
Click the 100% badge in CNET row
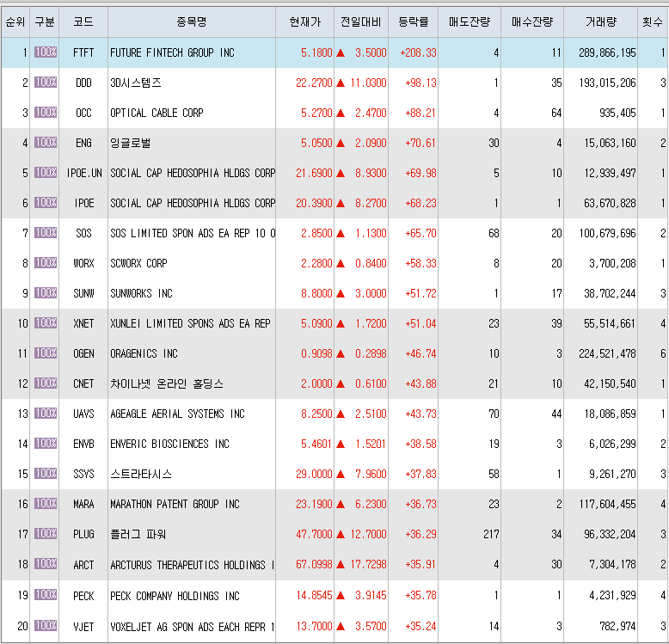click(x=46, y=383)
